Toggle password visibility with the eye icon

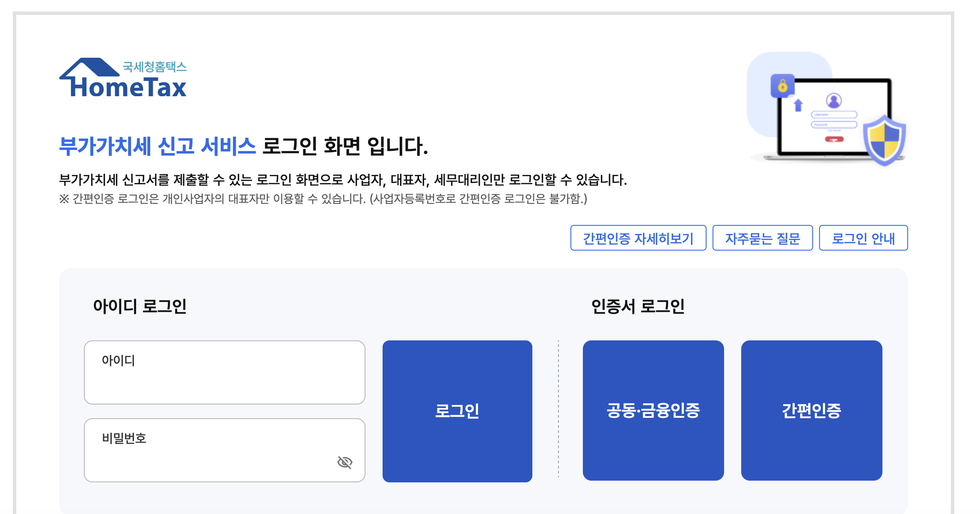click(345, 462)
